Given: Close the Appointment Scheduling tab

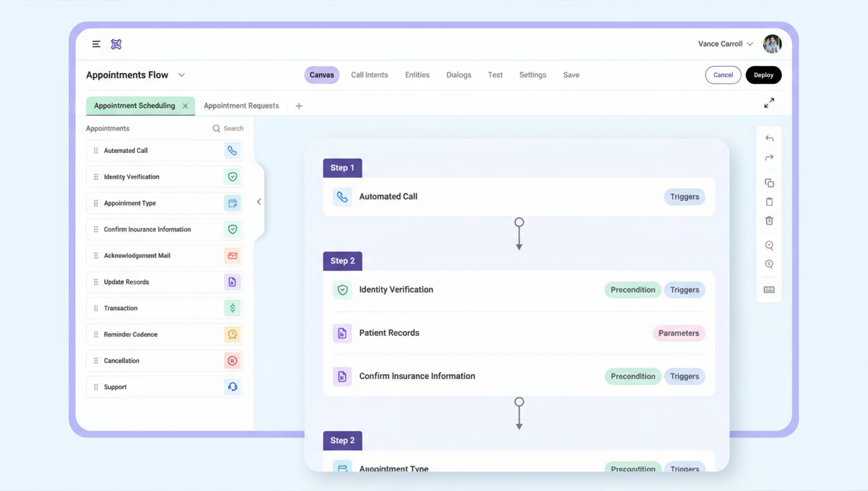Looking at the screenshot, I should click(185, 106).
